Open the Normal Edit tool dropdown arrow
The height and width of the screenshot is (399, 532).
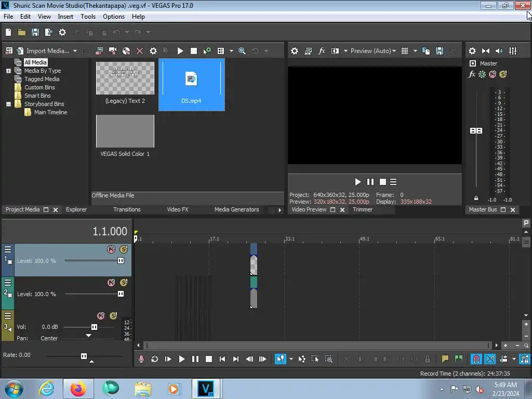pos(291,359)
